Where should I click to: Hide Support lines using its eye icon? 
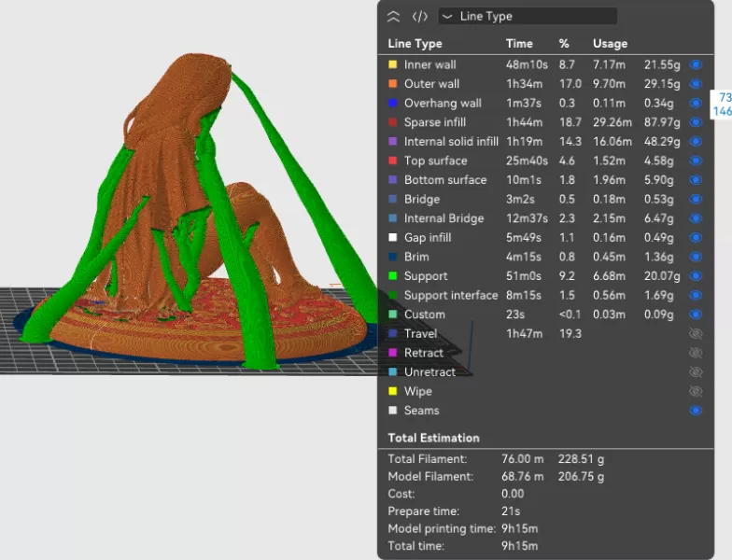pos(695,275)
